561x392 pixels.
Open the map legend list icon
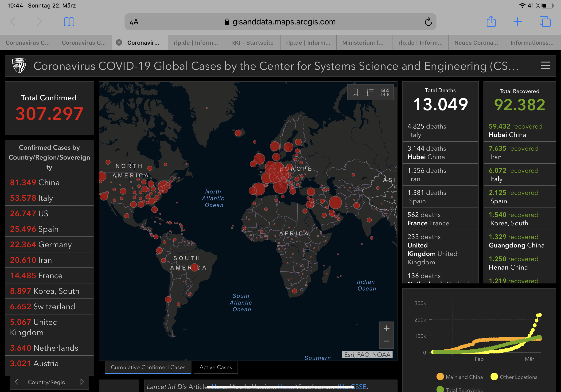tap(370, 92)
